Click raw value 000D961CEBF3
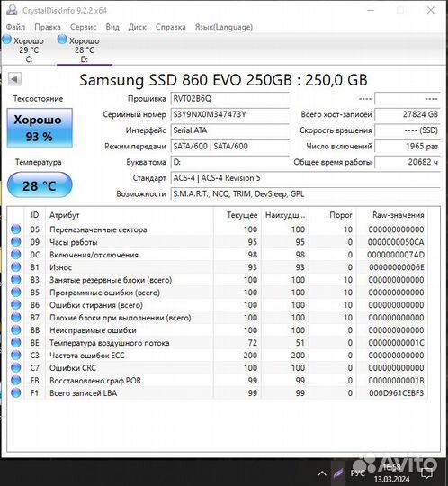 coord(396,393)
